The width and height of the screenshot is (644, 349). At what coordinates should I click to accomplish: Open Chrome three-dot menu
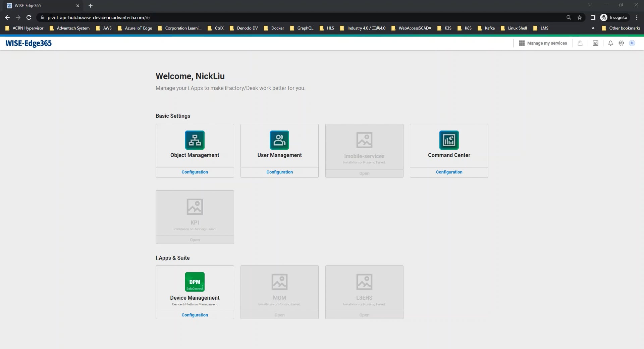pyautogui.click(x=637, y=17)
